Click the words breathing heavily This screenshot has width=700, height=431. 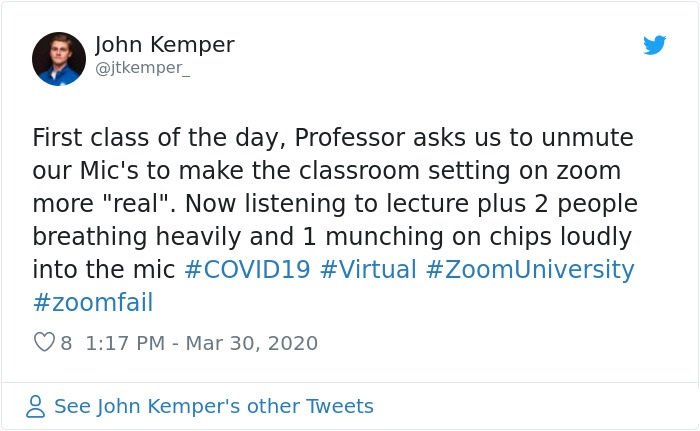137,237
